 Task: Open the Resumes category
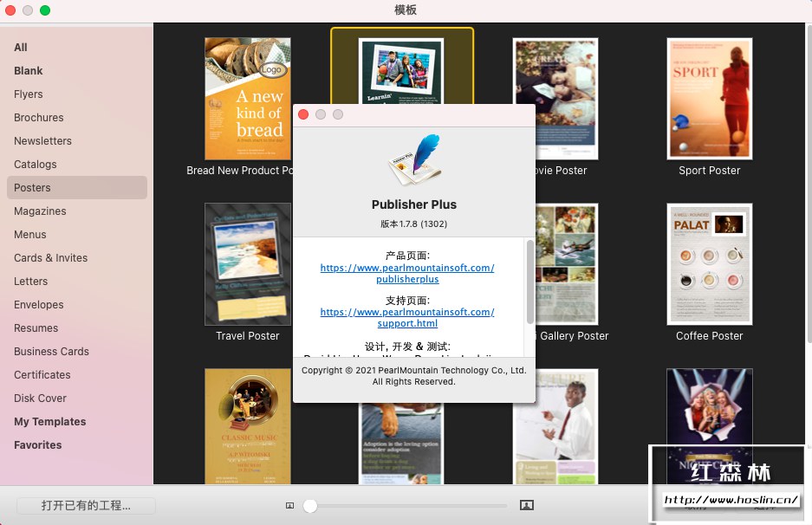36,328
